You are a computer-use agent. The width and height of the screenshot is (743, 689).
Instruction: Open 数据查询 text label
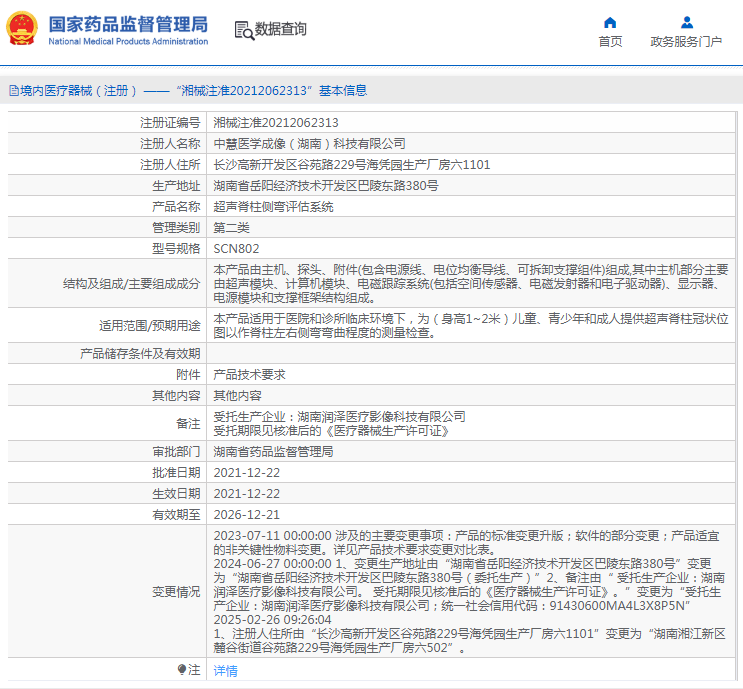point(281,30)
